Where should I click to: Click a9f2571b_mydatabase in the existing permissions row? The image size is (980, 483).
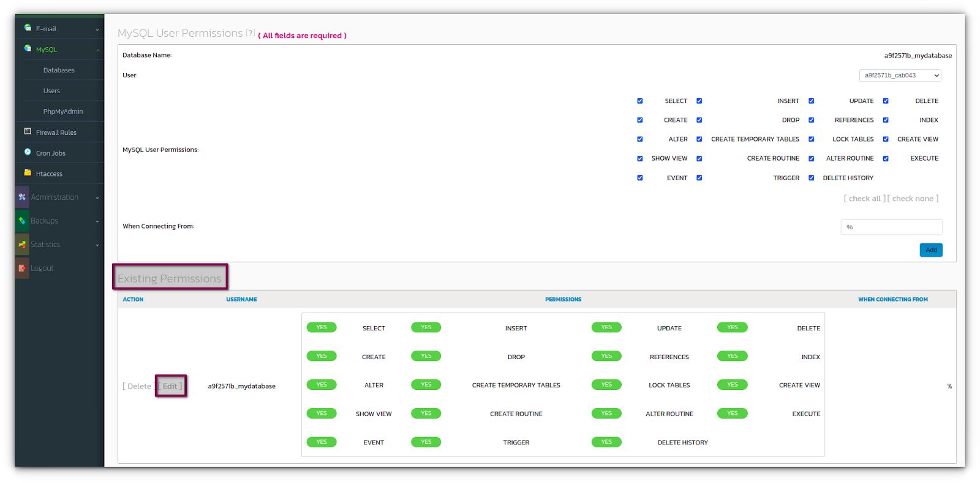pos(241,386)
